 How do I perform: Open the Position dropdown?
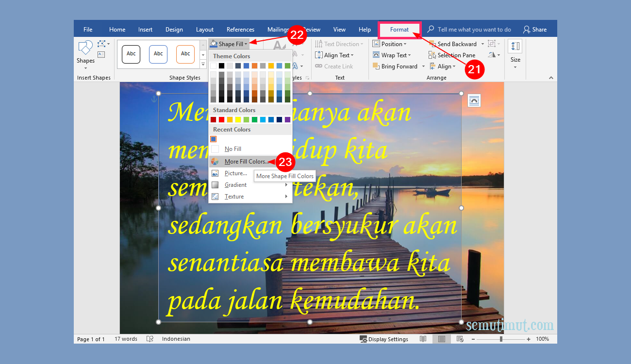(390, 44)
